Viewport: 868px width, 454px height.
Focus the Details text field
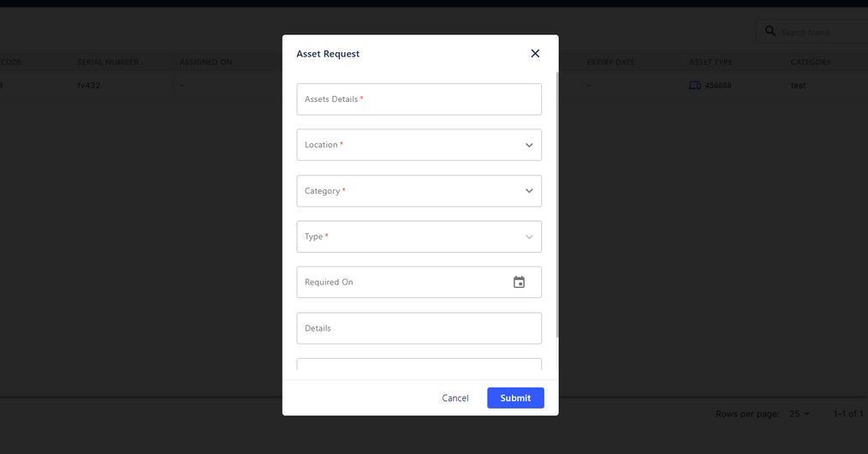click(x=419, y=328)
